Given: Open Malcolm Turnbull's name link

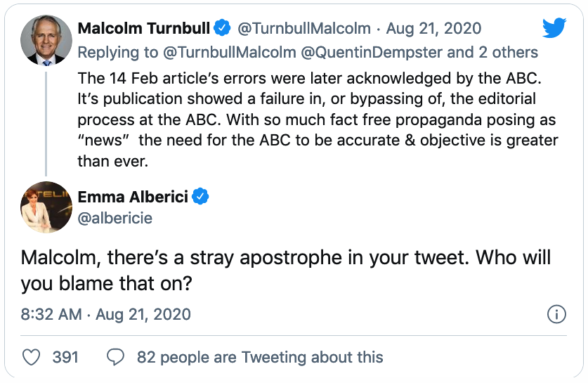Looking at the screenshot, I should point(144,29).
